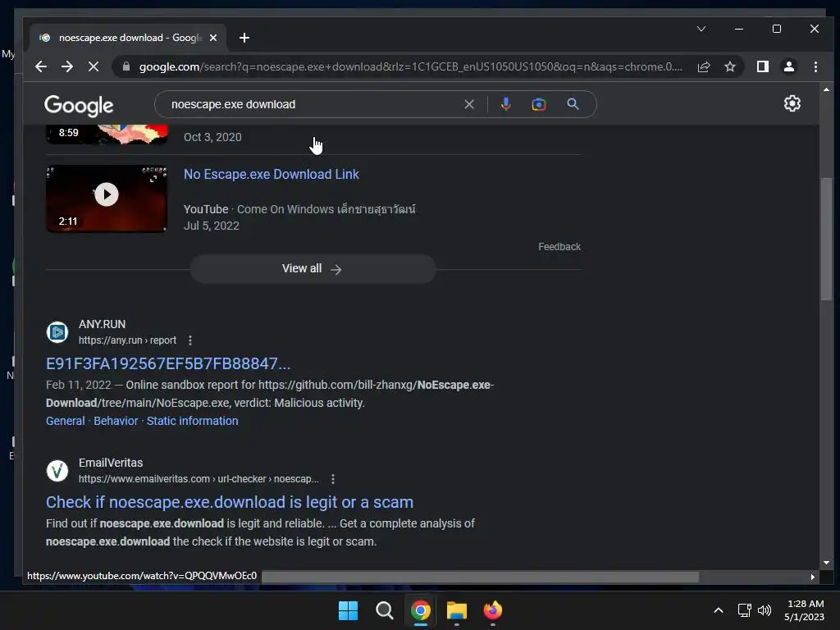Clear the Google search box
840x630 pixels.
pos(468,104)
